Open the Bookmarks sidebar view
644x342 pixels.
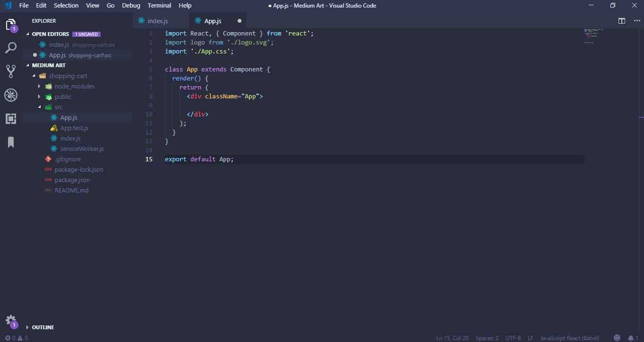11,142
